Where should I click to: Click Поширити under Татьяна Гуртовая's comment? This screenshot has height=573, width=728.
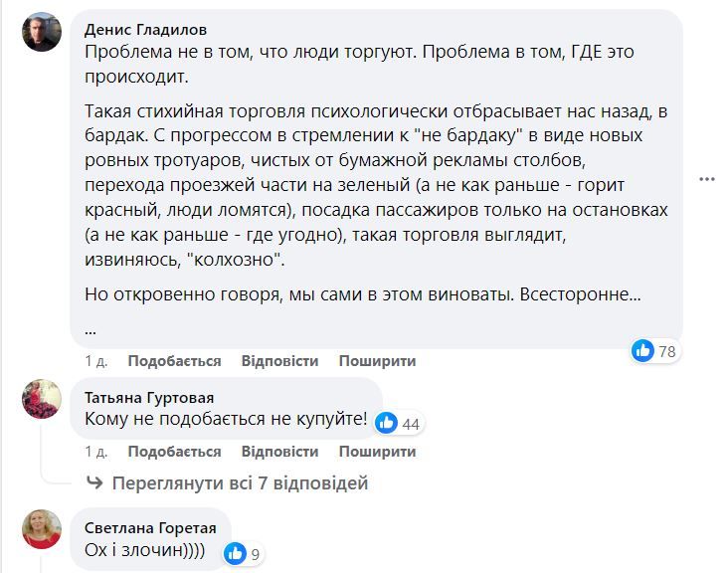pos(377,452)
